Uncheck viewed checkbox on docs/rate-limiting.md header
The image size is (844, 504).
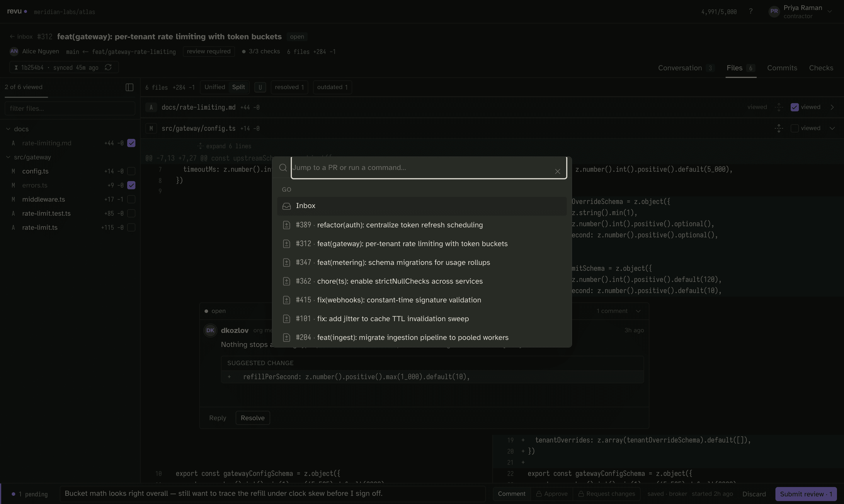[794, 107]
